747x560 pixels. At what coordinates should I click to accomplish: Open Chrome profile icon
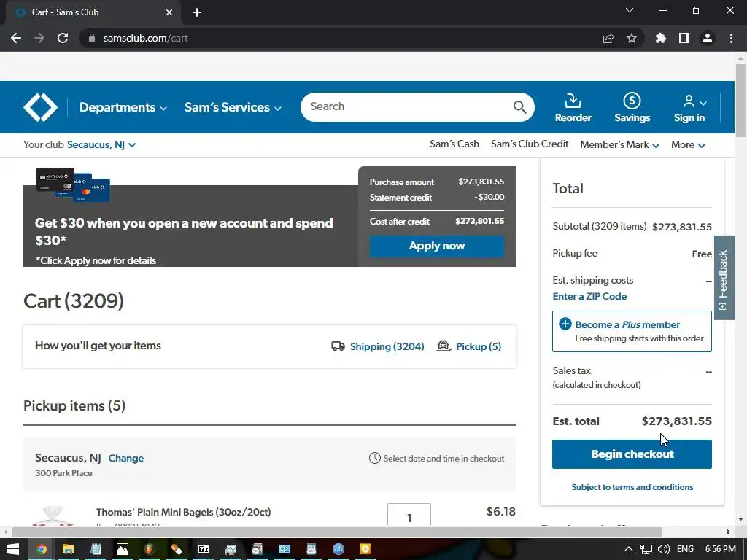pos(708,38)
